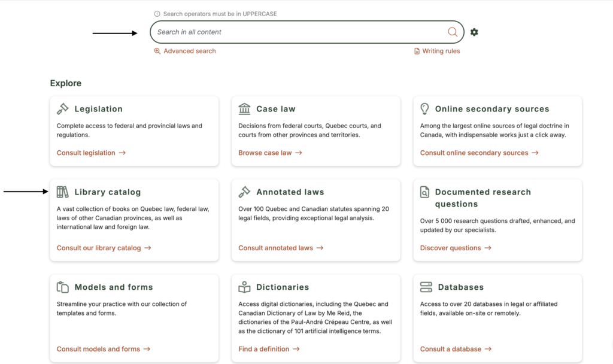Click the Legislation gavel icon
This screenshot has width=613, height=364.
tap(62, 109)
